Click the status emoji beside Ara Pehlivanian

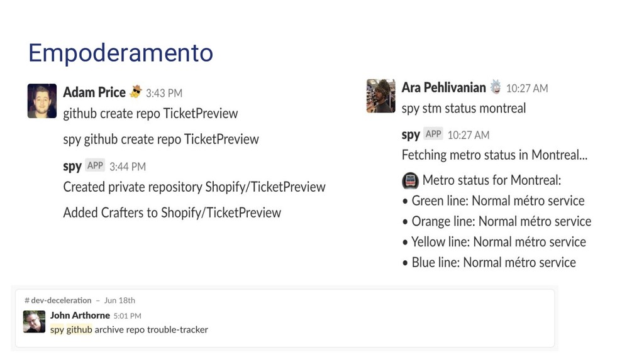496,87
